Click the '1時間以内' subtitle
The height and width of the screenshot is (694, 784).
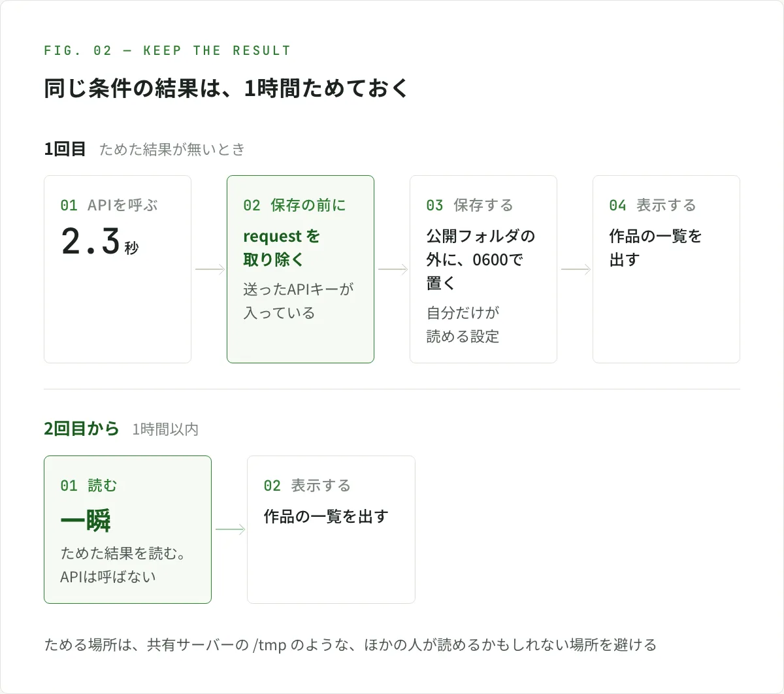coord(165,429)
